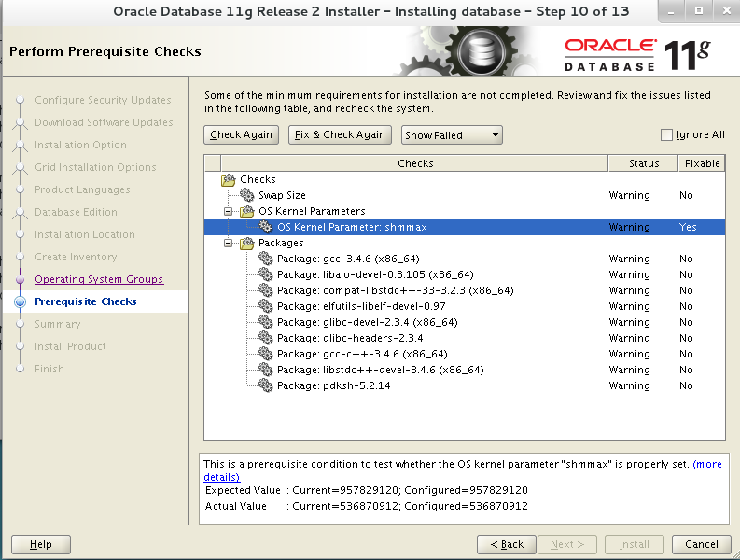Minimize the installer window
The width and height of the screenshot is (740, 560).
[x=671, y=10]
